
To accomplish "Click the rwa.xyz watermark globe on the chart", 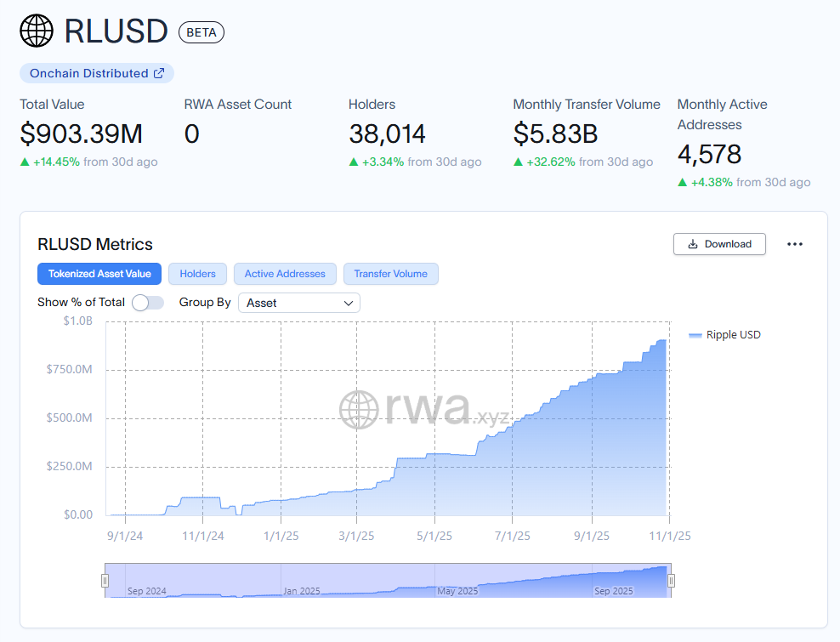I will tap(360, 411).
